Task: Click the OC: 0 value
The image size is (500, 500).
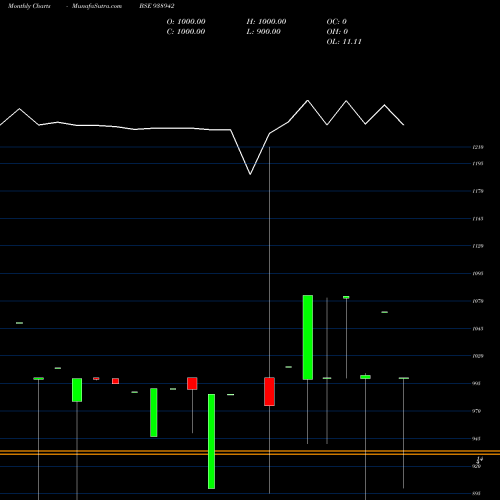Action: tap(337, 22)
